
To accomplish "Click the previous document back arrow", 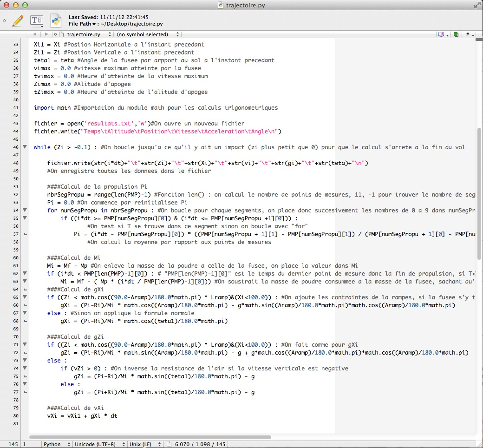I will (34, 34).
